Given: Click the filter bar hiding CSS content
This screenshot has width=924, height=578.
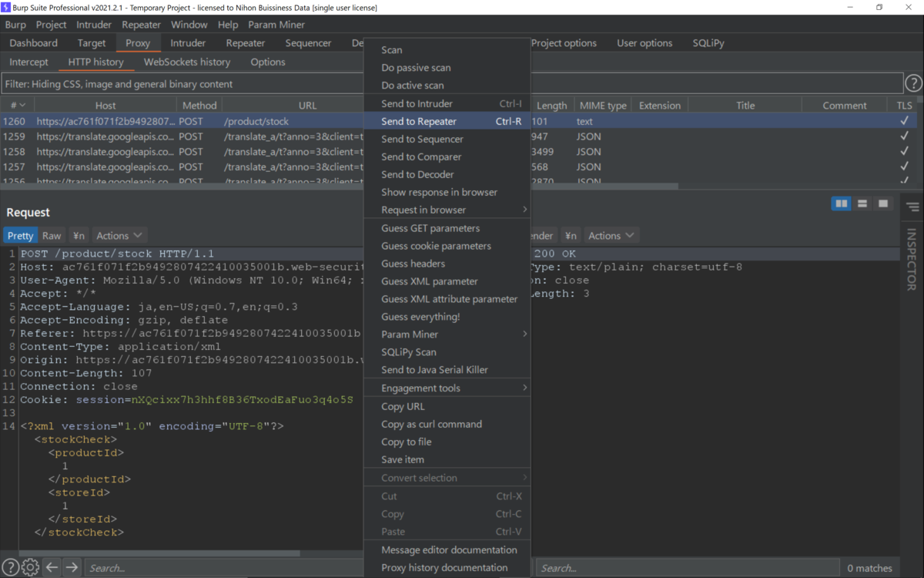Looking at the screenshot, I should pos(452,84).
